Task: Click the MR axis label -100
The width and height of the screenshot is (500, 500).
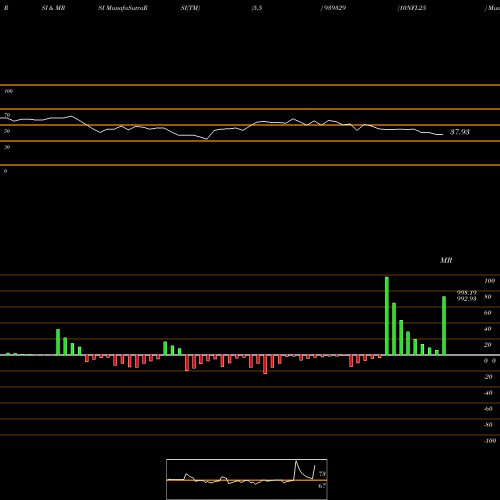Action: 490,441
